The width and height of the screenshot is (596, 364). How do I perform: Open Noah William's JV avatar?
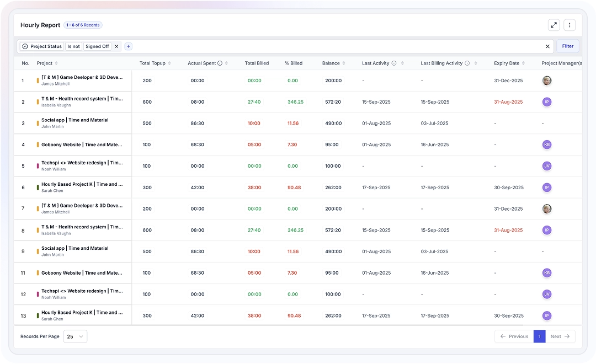pos(546,166)
